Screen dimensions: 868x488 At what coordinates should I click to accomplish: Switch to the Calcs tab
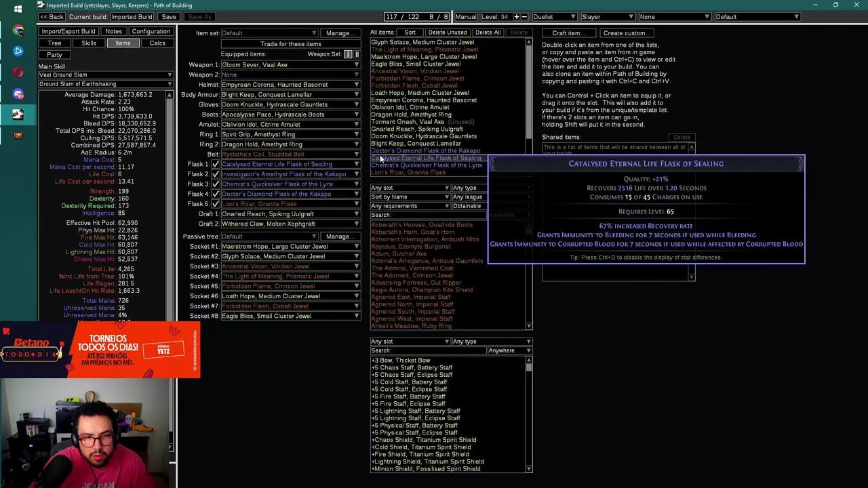coord(157,43)
